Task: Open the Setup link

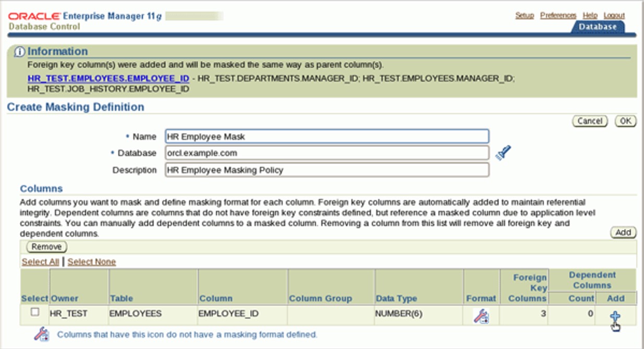Action: tap(525, 16)
